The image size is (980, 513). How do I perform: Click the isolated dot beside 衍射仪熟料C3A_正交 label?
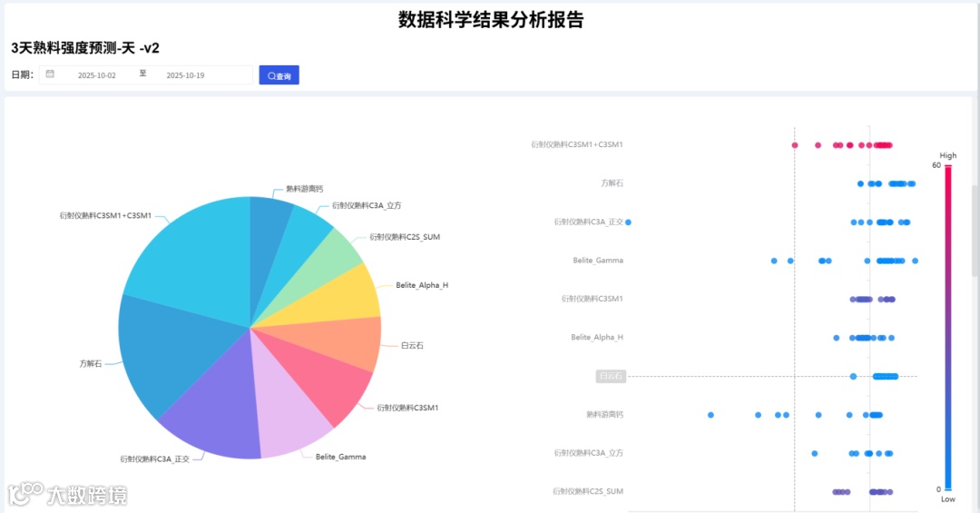(x=628, y=222)
